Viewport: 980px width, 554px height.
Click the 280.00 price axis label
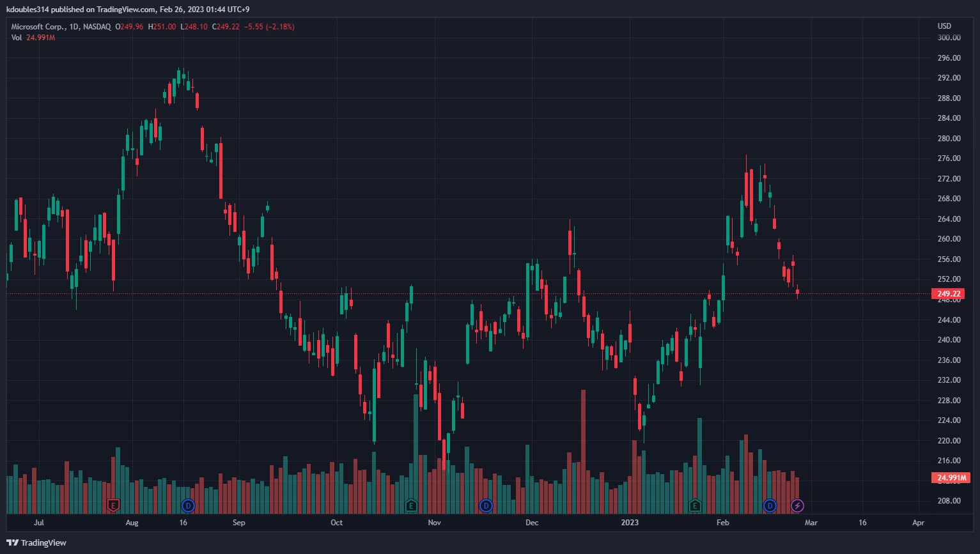click(x=949, y=139)
